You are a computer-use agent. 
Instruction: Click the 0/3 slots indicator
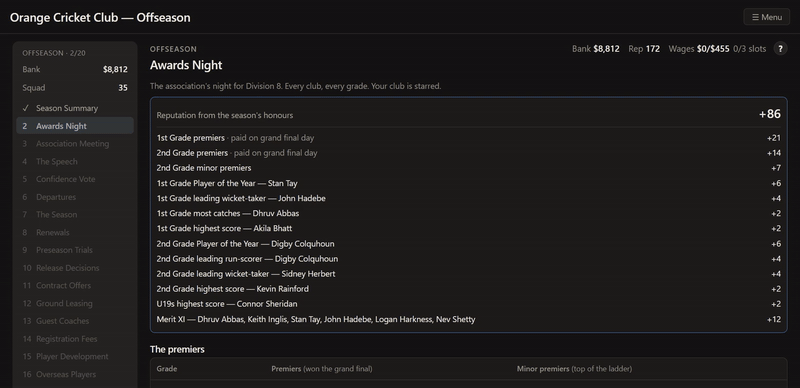point(749,49)
